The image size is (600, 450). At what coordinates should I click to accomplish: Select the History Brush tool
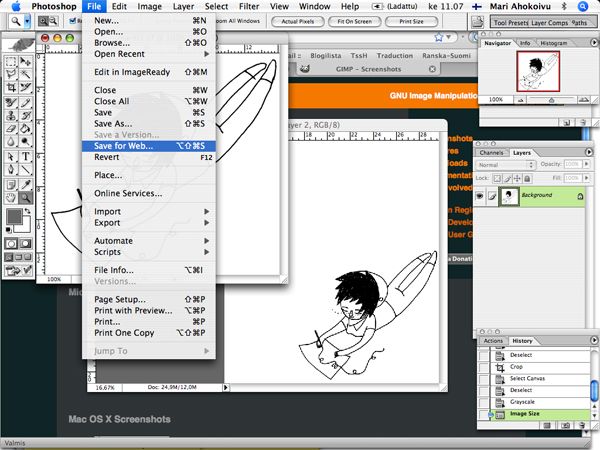pyautogui.click(x=26, y=115)
